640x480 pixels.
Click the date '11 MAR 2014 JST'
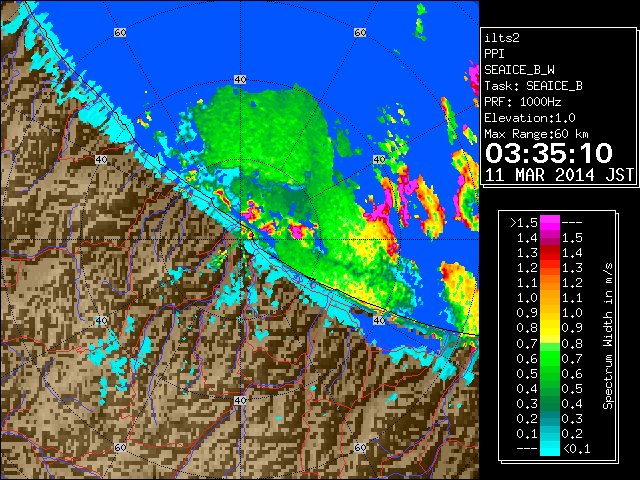click(559, 175)
